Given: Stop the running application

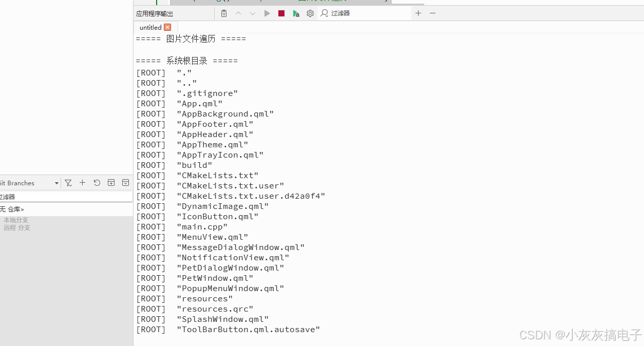Looking at the screenshot, I should pos(281,13).
